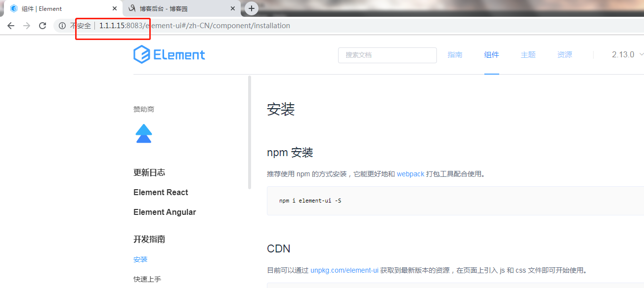Viewport: 644px width, 288px height.
Task: Follow the webpack link
Action: 411,174
